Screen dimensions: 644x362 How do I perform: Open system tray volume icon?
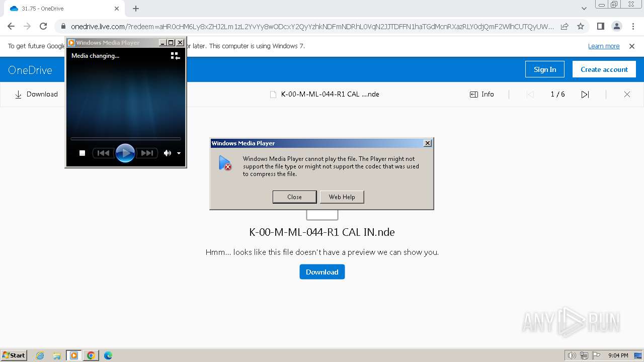coord(572,355)
